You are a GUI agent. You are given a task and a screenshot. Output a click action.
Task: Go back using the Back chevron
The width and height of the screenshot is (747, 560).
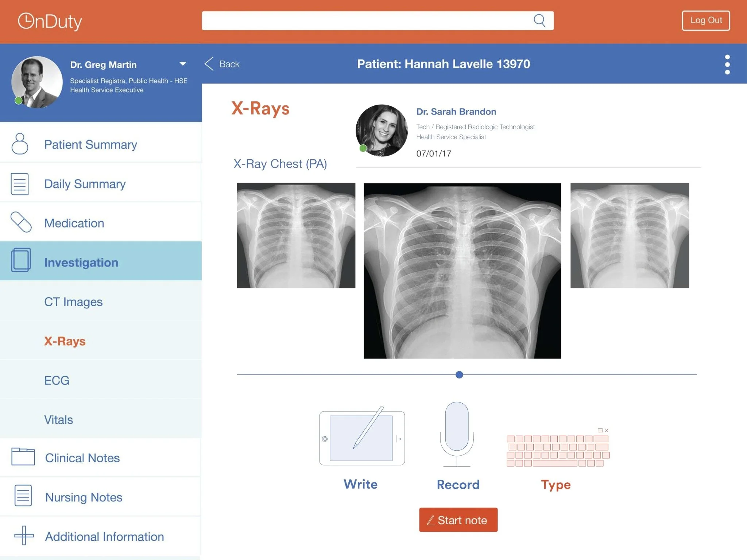click(x=209, y=64)
